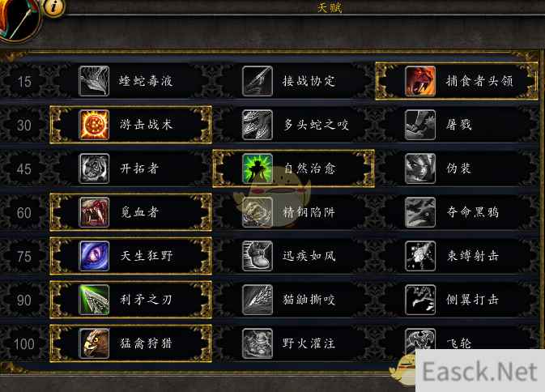The width and height of the screenshot is (545, 392).
Task: Choose the 野火灌注 talent icon
Action: pos(258,343)
